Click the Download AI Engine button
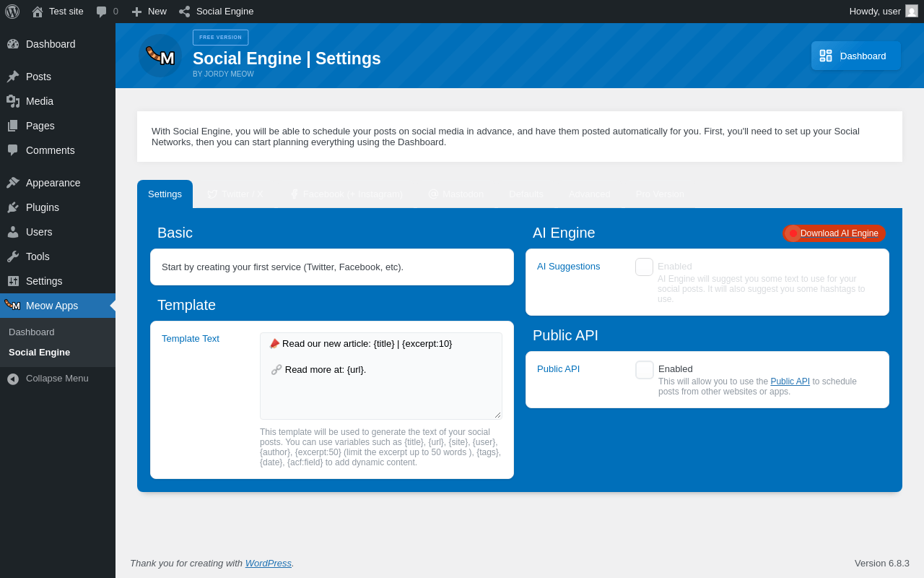 (x=834, y=233)
